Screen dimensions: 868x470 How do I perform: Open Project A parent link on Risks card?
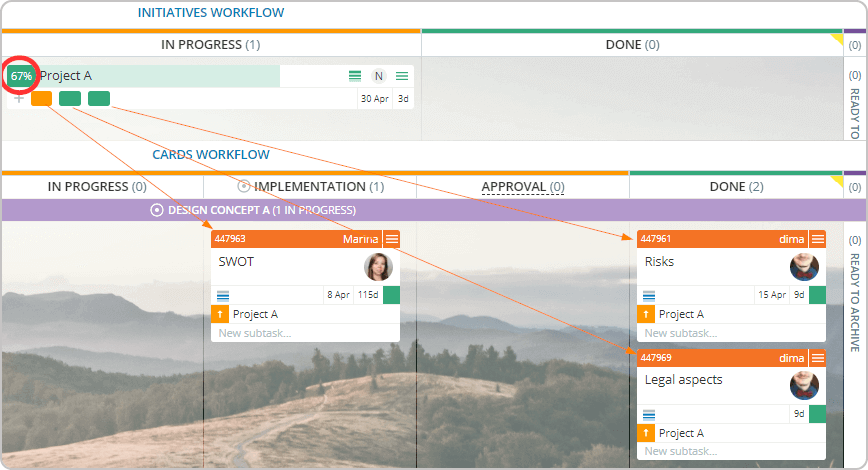[681, 314]
